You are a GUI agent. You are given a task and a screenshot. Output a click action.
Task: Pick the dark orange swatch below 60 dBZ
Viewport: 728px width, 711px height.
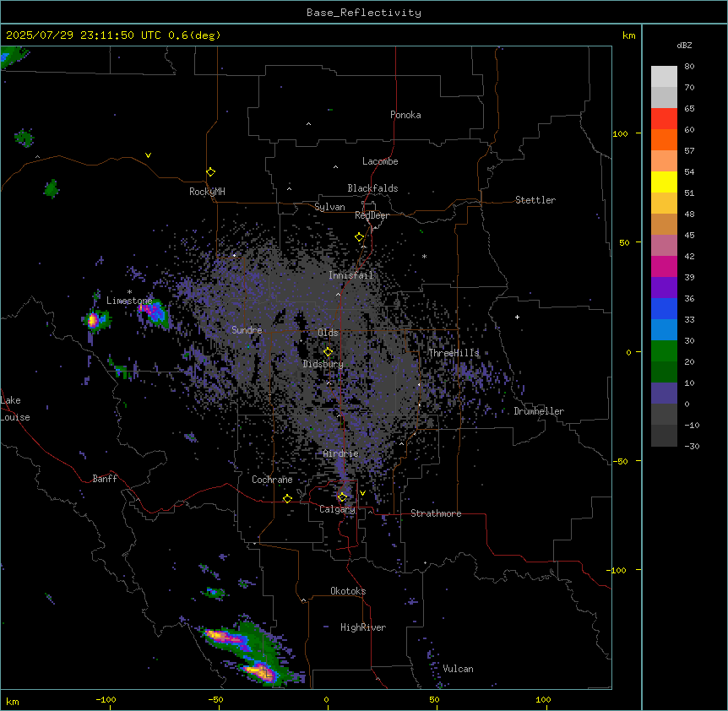[x=664, y=139]
